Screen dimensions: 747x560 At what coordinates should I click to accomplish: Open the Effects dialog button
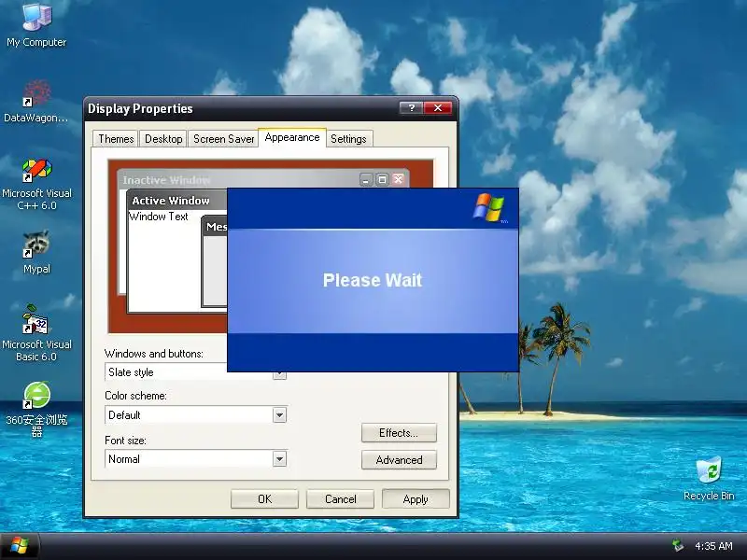(399, 433)
